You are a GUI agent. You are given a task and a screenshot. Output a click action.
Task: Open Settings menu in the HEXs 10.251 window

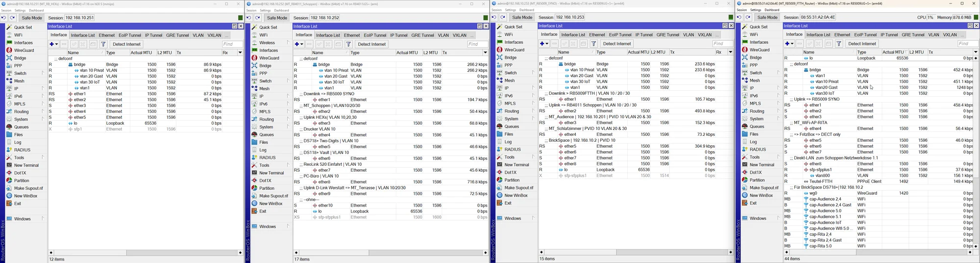[x=20, y=10]
